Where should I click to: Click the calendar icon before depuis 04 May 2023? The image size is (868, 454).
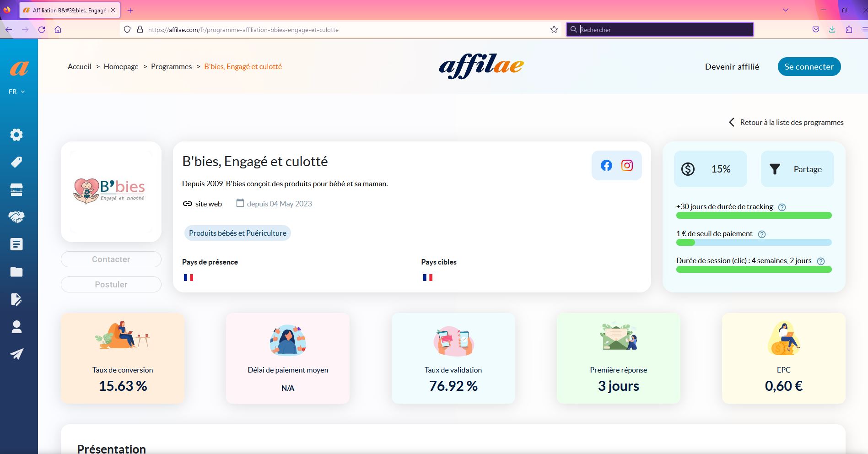(240, 203)
